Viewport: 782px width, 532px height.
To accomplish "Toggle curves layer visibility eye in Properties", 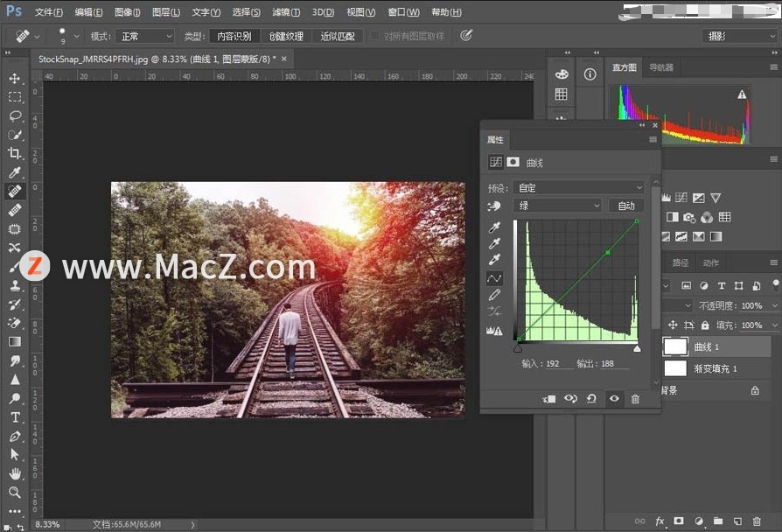I will [x=614, y=399].
